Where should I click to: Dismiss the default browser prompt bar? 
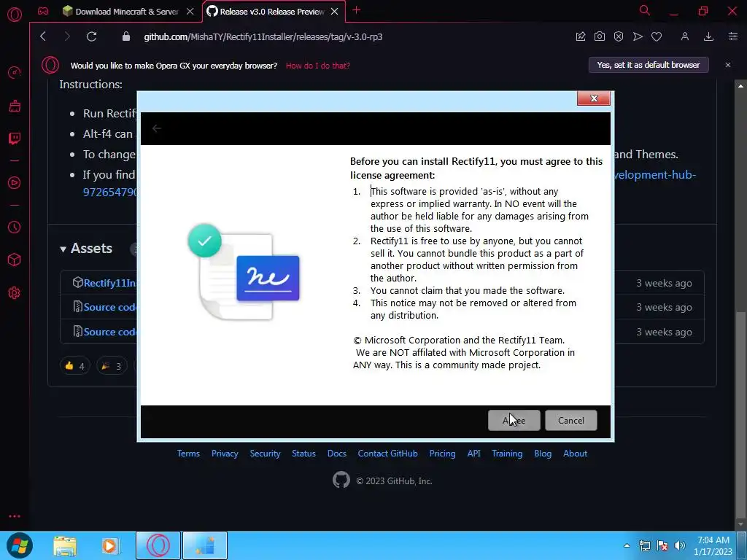point(727,65)
